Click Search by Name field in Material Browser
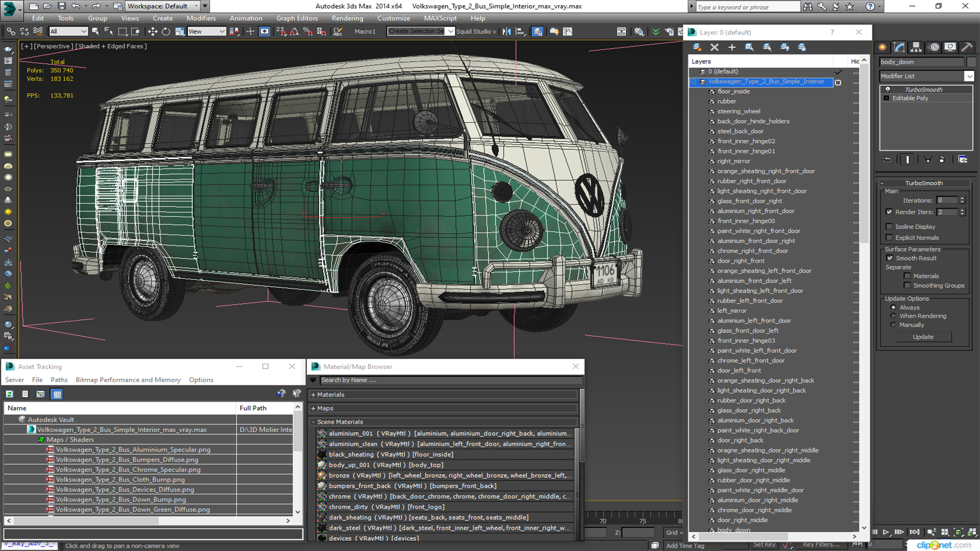Viewport: 980px width, 551px height. point(451,380)
